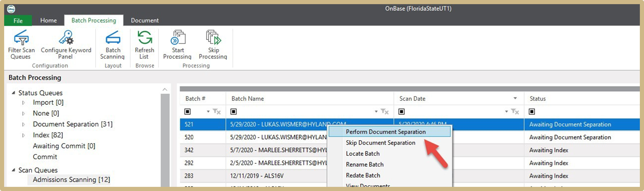The width and height of the screenshot is (644, 191).
Task: Click batch name 5/7/2020 - MARLEE.SHERRETTS
Action: click(x=278, y=150)
